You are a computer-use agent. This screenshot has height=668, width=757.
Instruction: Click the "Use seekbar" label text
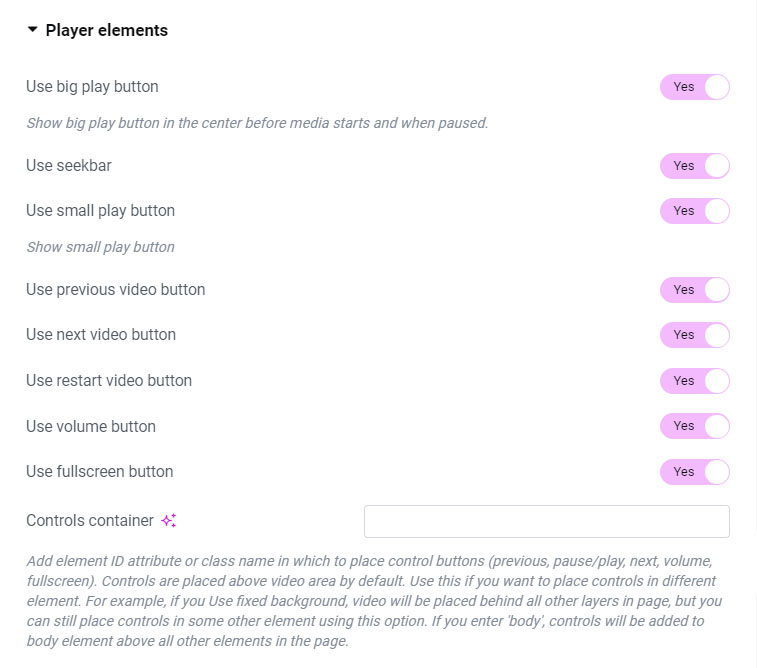(x=69, y=166)
